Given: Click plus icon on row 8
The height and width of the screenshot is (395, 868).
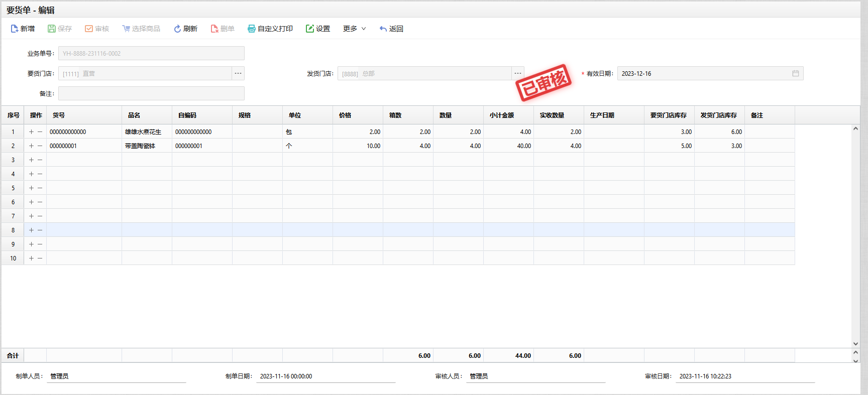Looking at the screenshot, I should (x=31, y=230).
